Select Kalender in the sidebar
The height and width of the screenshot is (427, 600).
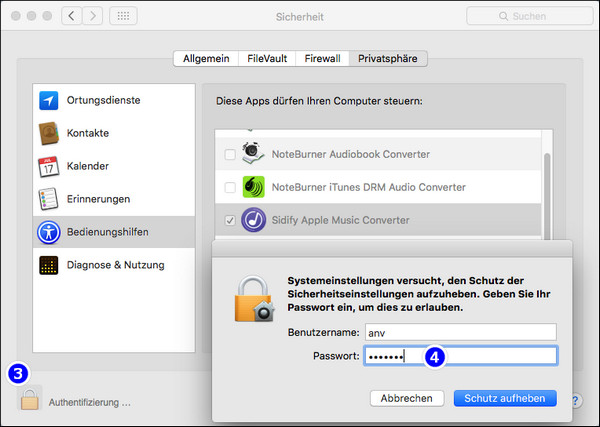click(x=114, y=166)
